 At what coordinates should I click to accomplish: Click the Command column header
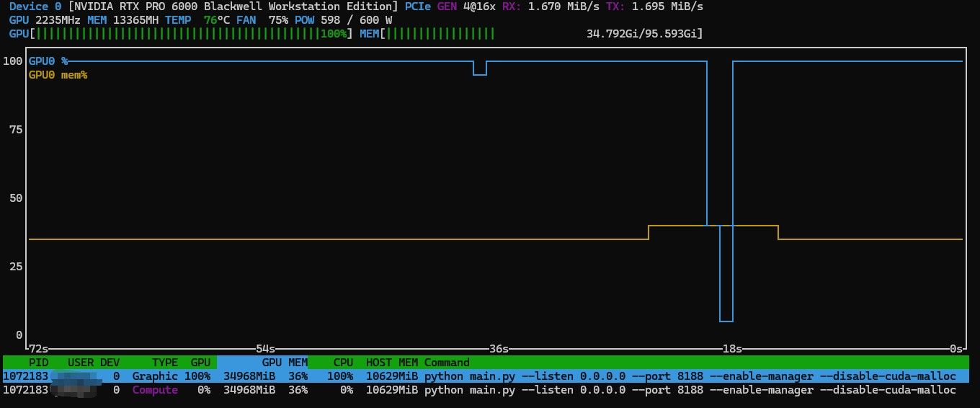447,363
